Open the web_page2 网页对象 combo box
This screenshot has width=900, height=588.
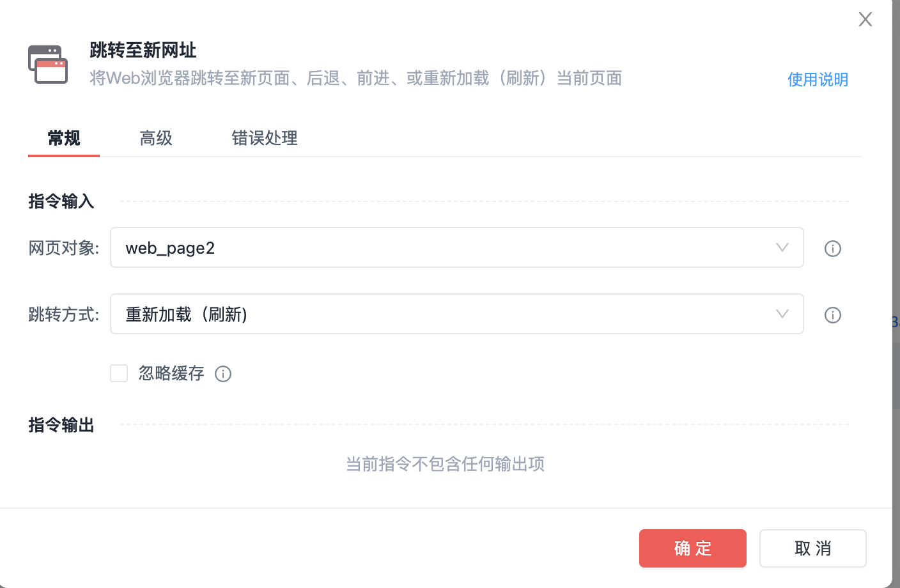(457, 247)
